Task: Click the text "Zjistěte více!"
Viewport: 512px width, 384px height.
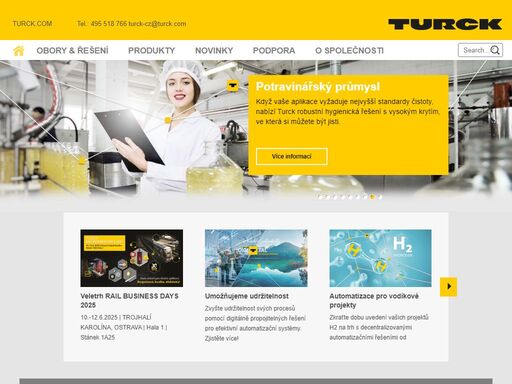Action: pyautogui.click(x=221, y=338)
